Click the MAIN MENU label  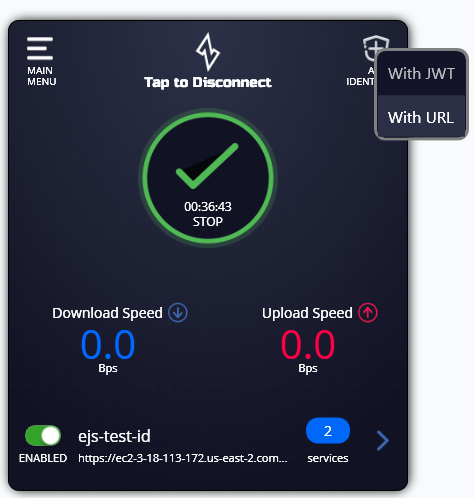click(x=42, y=76)
